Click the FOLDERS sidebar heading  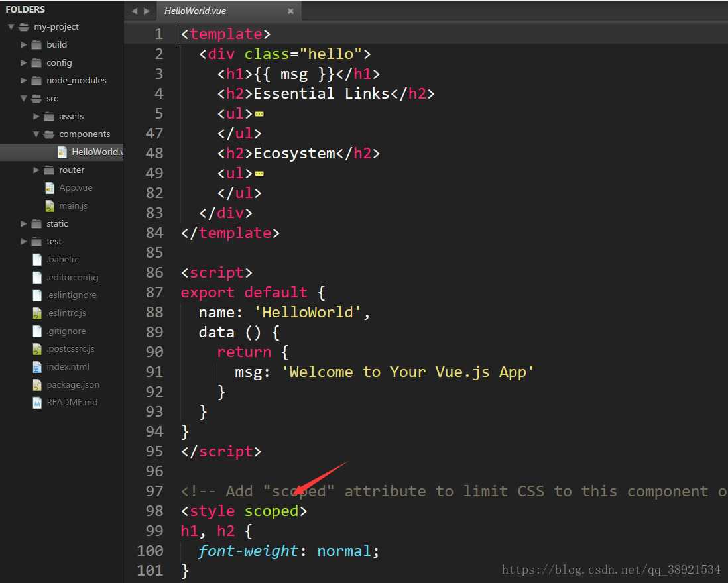tap(26, 9)
